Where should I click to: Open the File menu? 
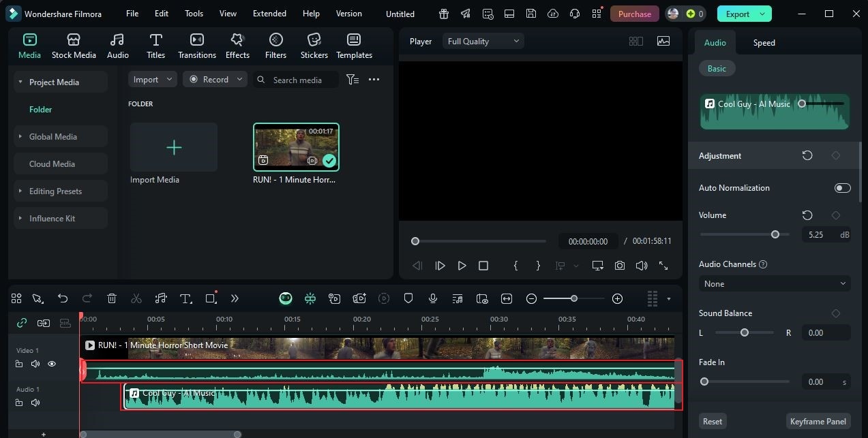point(132,14)
